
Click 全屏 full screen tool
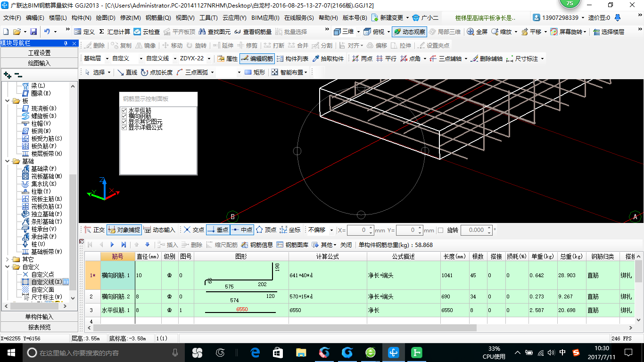477,32
